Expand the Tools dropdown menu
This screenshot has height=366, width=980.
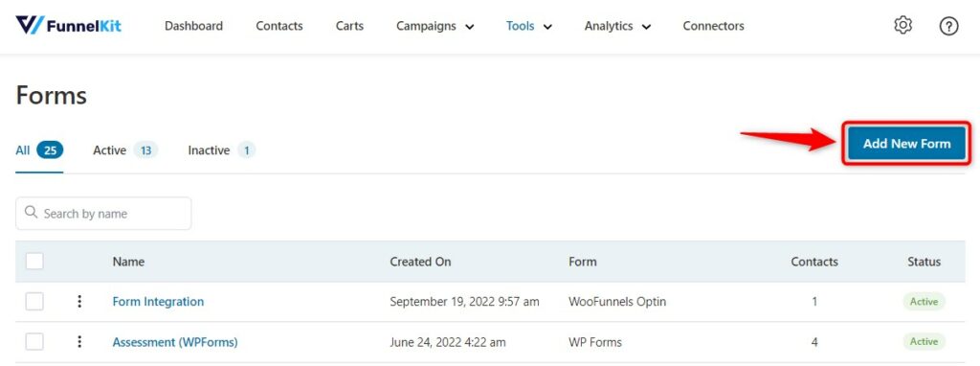pos(528,26)
